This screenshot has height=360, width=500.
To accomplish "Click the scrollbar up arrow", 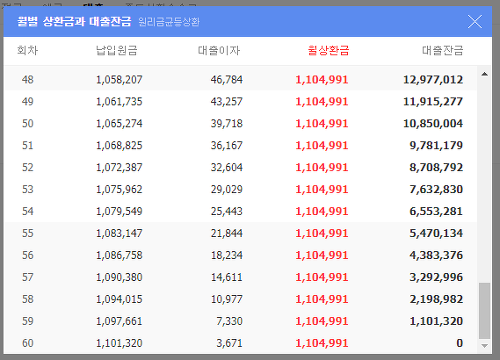I will pyautogui.click(x=485, y=74).
